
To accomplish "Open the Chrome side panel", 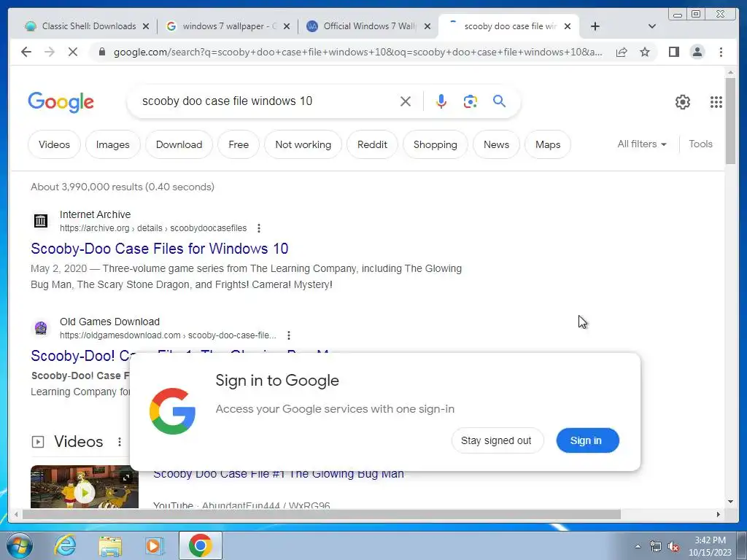I will pos(673,52).
